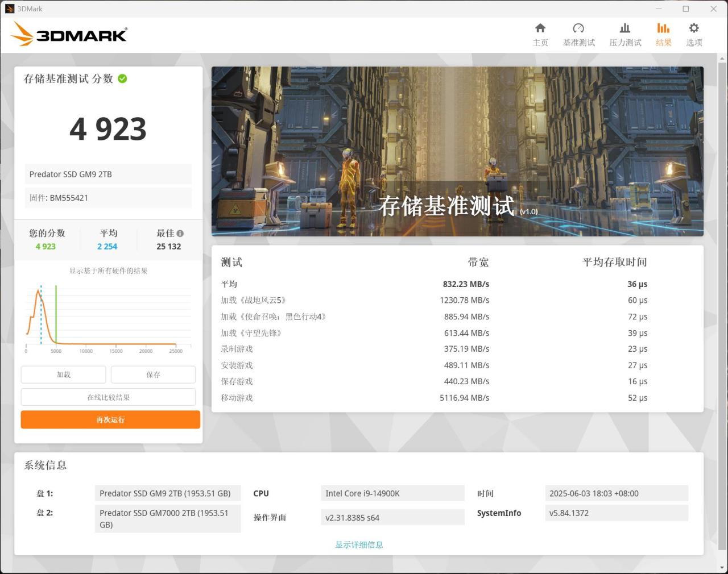The height and width of the screenshot is (574, 728).
Task: Click the 885.94 MB/s bandwidth value
Action: point(466,317)
